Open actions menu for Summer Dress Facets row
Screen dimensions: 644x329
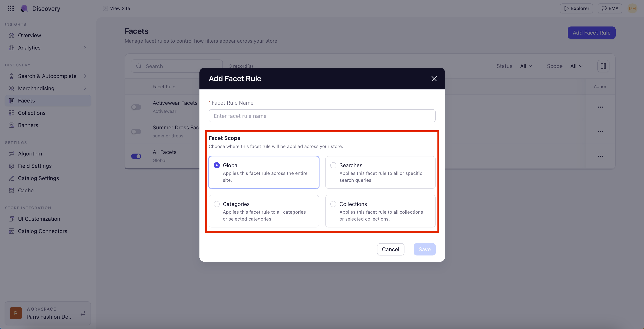pyautogui.click(x=600, y=132)
